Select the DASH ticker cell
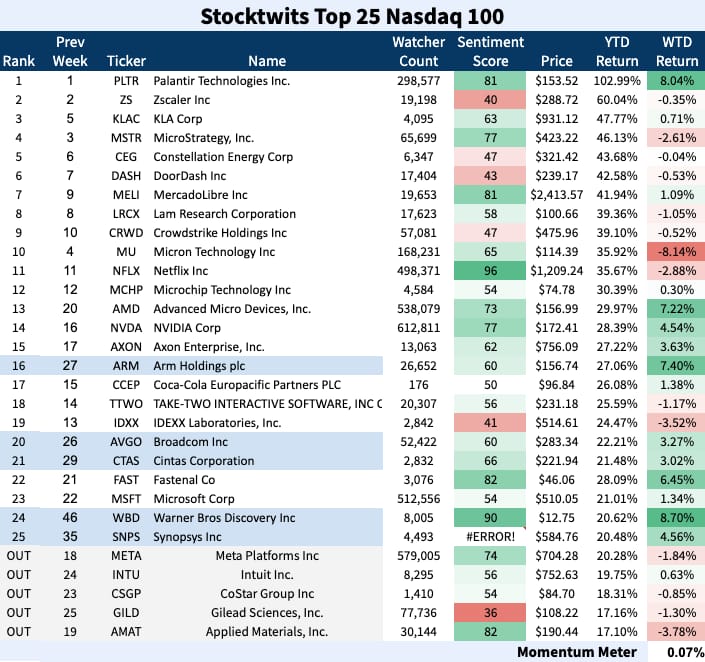 (126, 176)
